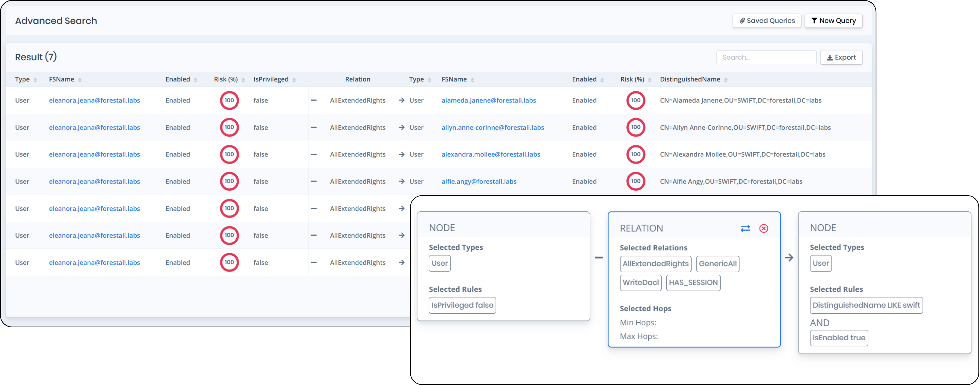Open Saved Queries

[x=767, y=21]
